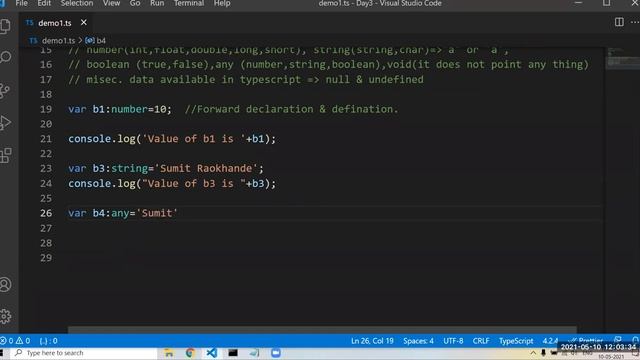Click the bracket counter in the status bar
The width and height of the screenshot is (640, 360).
pyautogui.click(x=49, y=340)
